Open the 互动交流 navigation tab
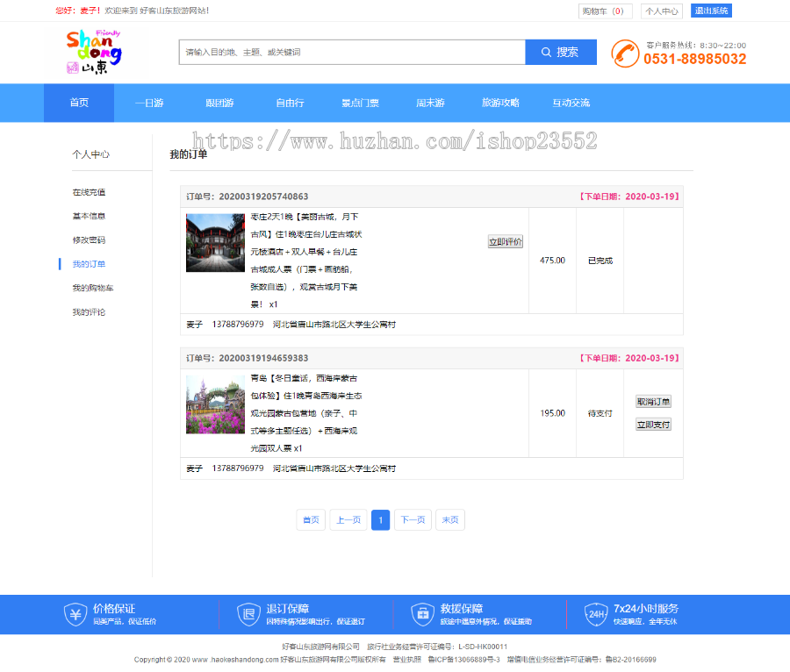Image resolution: width=790 pixels, height=672 pixels. point(571,103)
